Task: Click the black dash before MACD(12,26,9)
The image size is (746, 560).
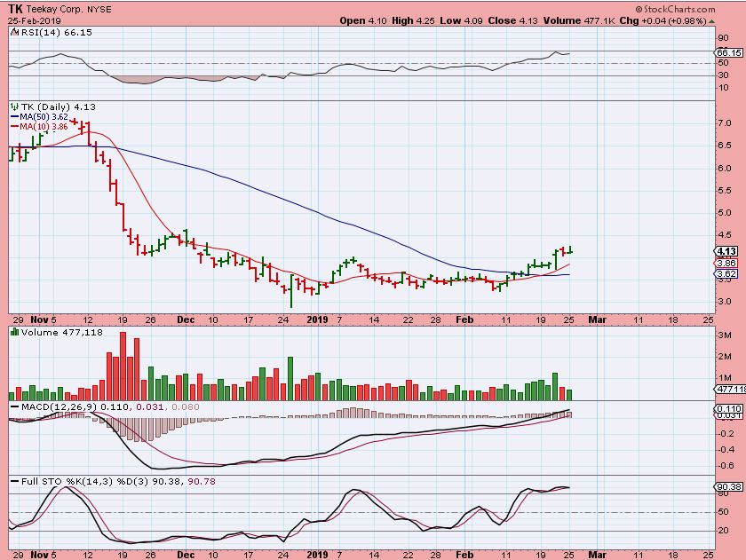Action: (14, 407)
